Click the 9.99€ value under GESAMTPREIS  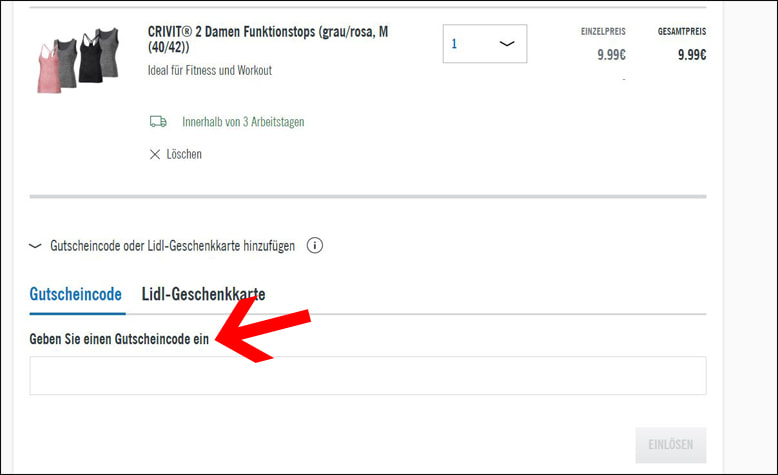[x=692, y=55]
